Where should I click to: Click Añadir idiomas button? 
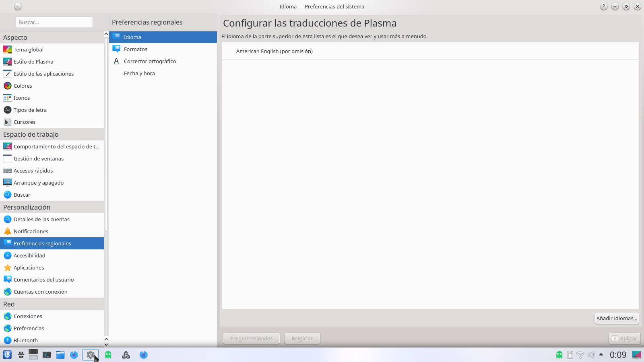(617, 318)
